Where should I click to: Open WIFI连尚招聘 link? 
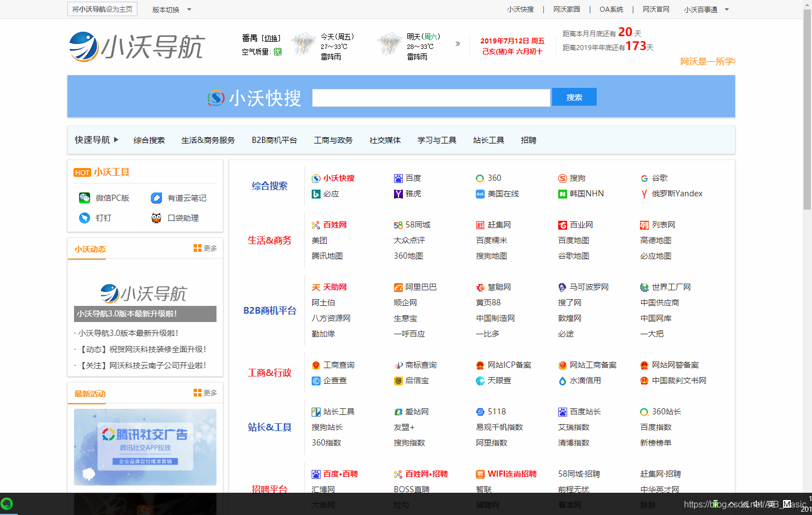pos(512,474)
